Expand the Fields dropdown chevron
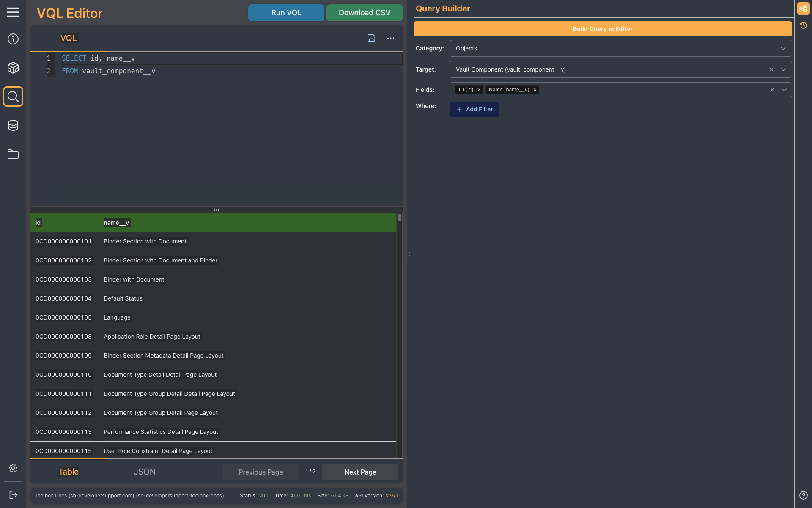The image size is (812, 508). click(784, 90)
